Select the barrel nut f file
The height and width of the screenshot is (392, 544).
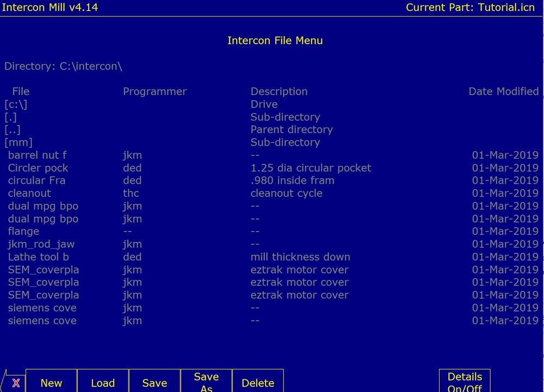coord(38,155)
